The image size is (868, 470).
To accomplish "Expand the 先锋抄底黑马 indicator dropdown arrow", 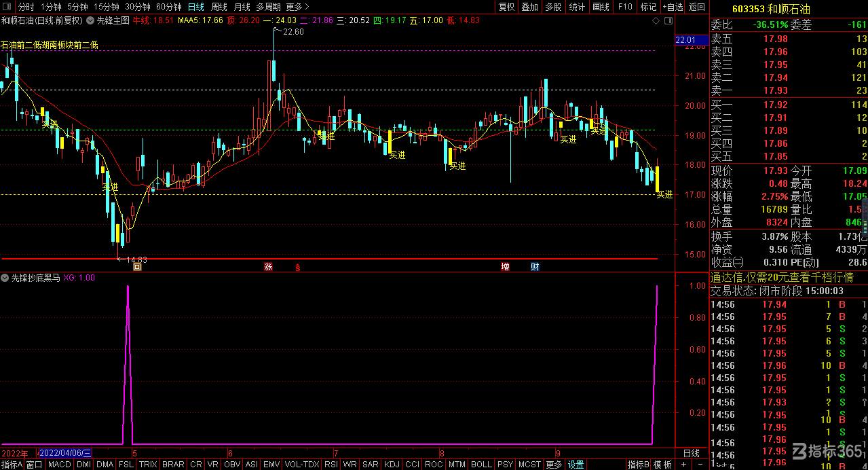I will tap(5, 278).
